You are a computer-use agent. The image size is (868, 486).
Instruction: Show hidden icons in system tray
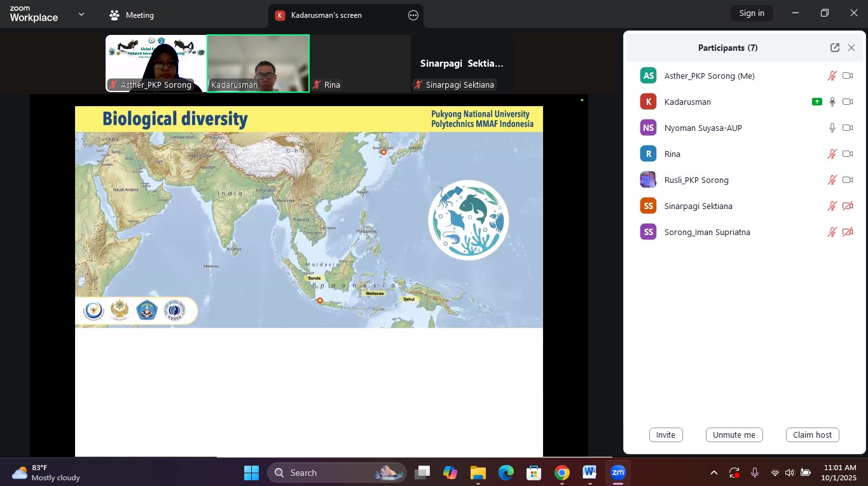(x=713, y=473)
